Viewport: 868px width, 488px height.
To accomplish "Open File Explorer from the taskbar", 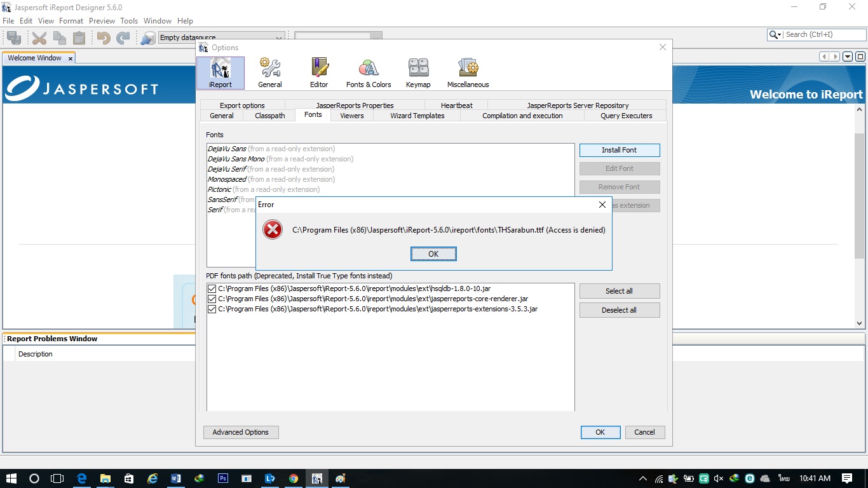I will [105, 478].
